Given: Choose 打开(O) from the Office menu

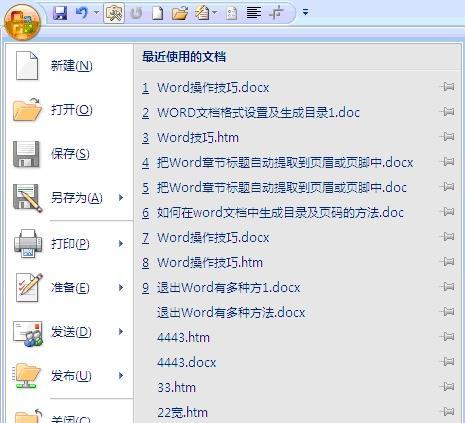Looking at the screenshot, I should (x=69, y=110).
